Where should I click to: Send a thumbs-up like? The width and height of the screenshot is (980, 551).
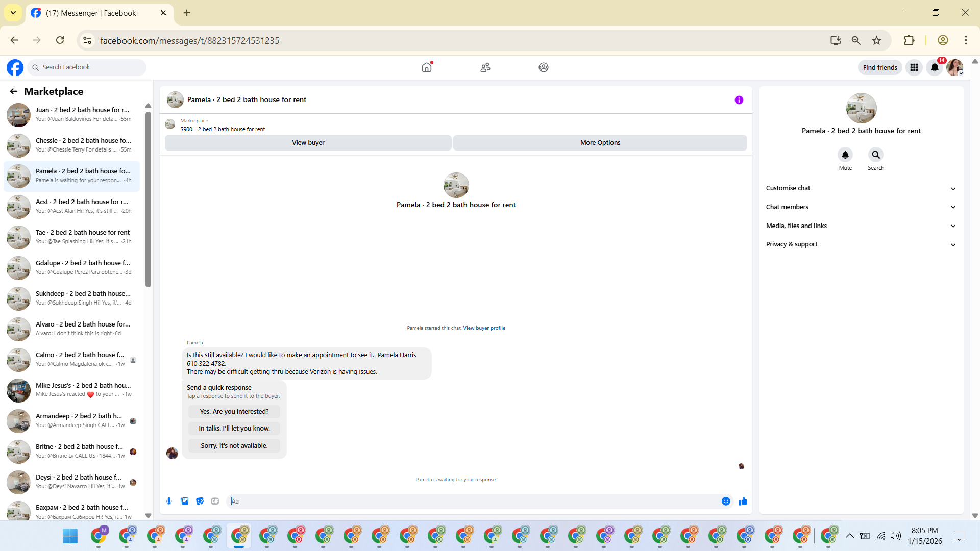click(x=743, y=502)
